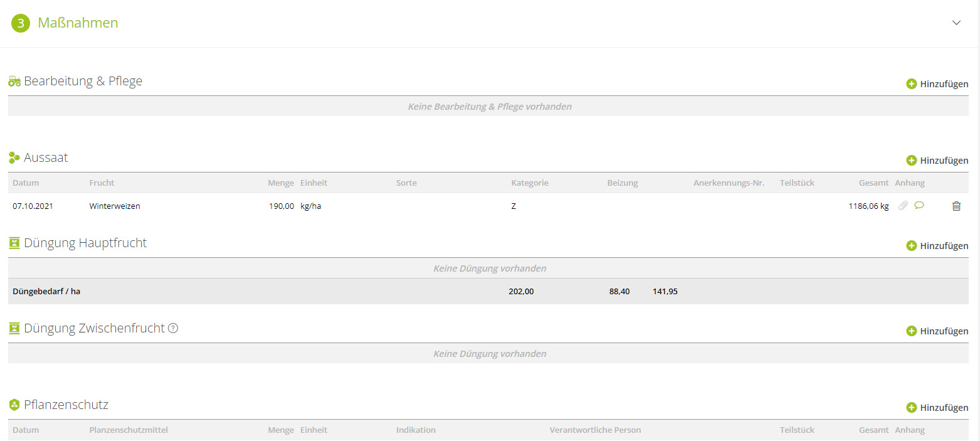Collapse the Maßnahmen section chevron
980x441 pixels.
click(956, 23)
